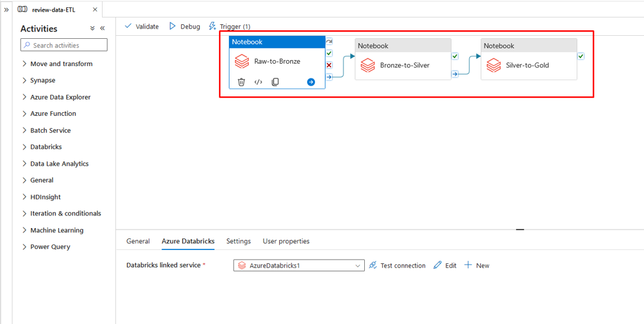Focus the Search activities field
The image size is (644, 324).
[x=64, y=45]
